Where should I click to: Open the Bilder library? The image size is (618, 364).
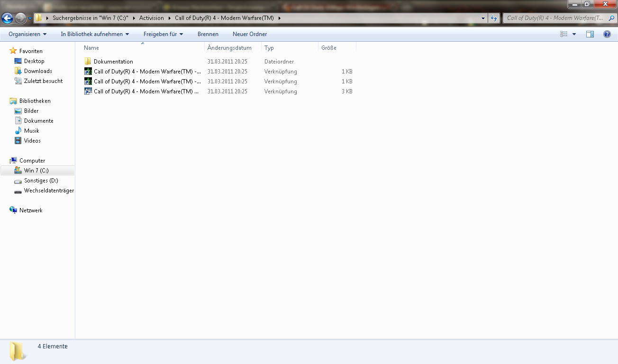tap(31, 111)
